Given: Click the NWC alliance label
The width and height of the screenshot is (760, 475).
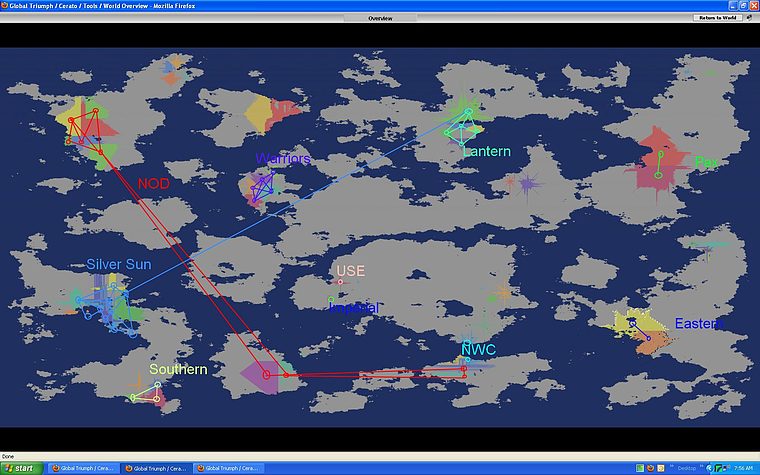Looking at the screenshot, I should [478, 349].
